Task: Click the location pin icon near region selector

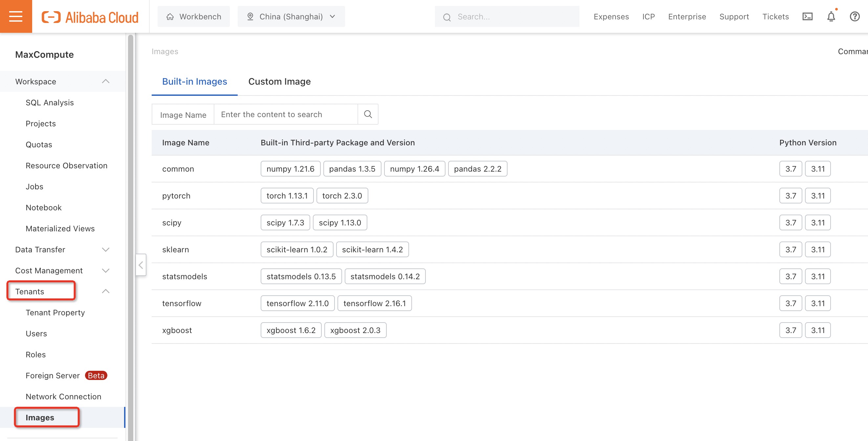Action: [x=250, y=16]
